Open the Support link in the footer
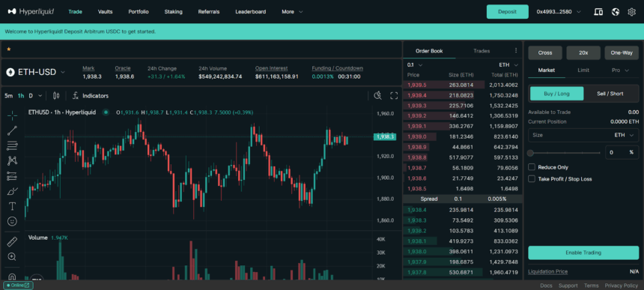The height and width of the screenshot is (290, 644). (x=568, y=286)
